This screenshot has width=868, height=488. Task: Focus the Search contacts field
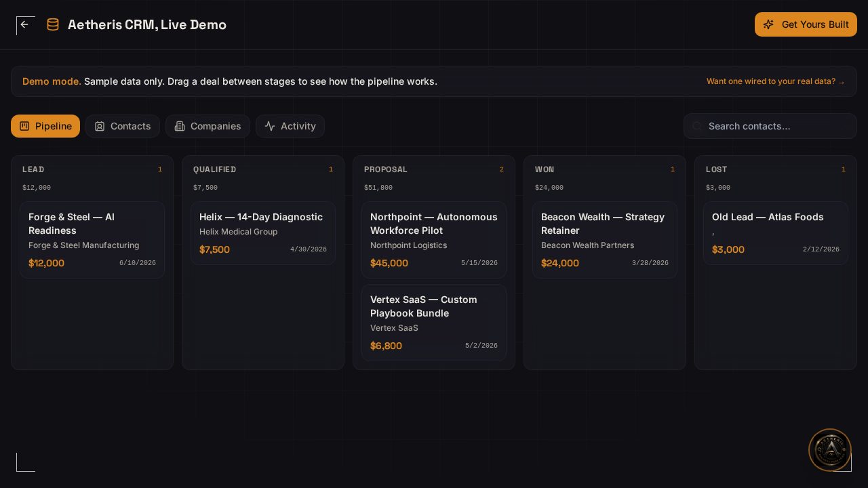(x=770, y=126)
